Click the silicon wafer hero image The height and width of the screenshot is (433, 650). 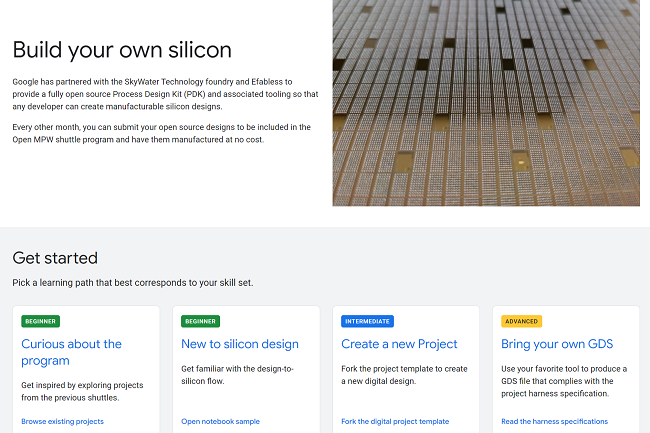[486, 103]
